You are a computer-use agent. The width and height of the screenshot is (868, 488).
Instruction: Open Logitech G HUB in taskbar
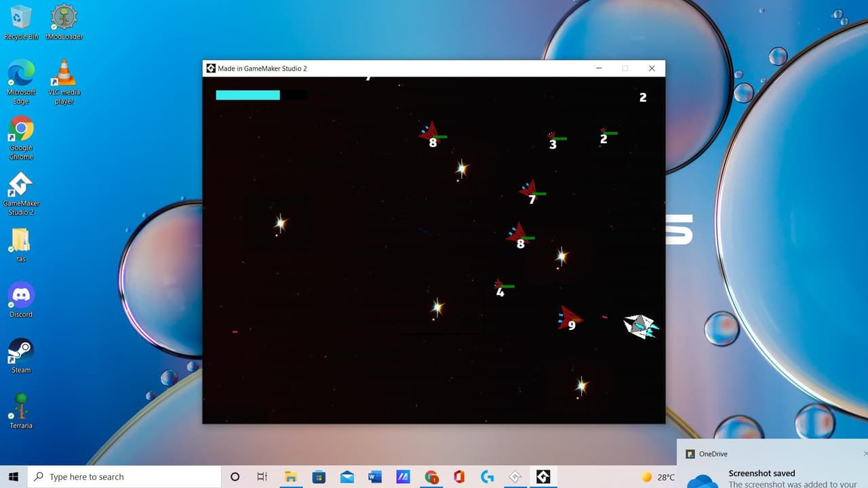click(488, 476)
